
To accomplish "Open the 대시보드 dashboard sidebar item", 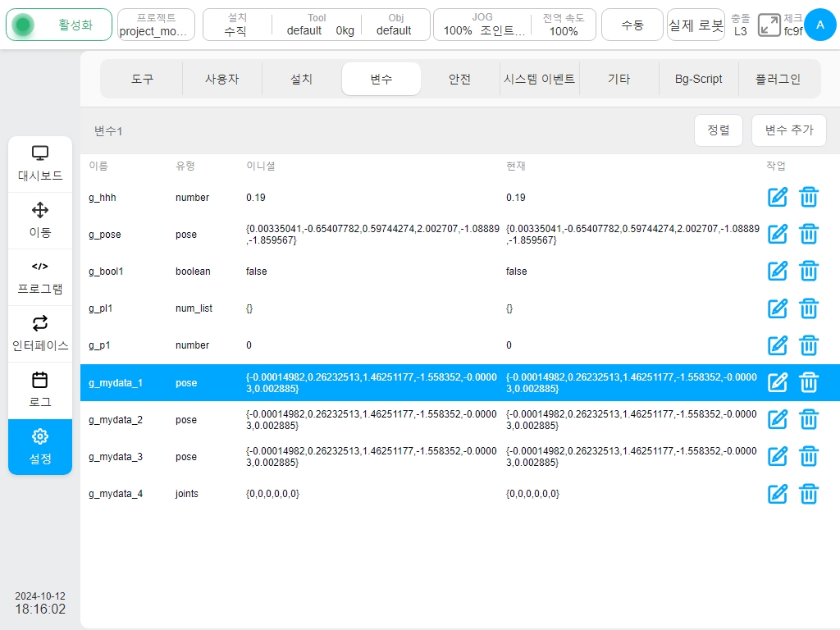I will [40, 164].
